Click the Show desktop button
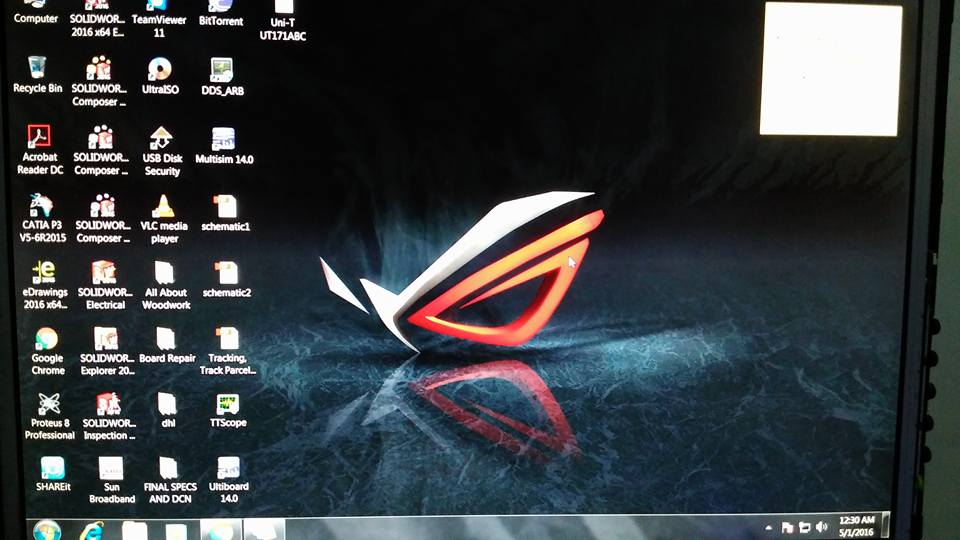Screen dimensions: 960x540 885,525
